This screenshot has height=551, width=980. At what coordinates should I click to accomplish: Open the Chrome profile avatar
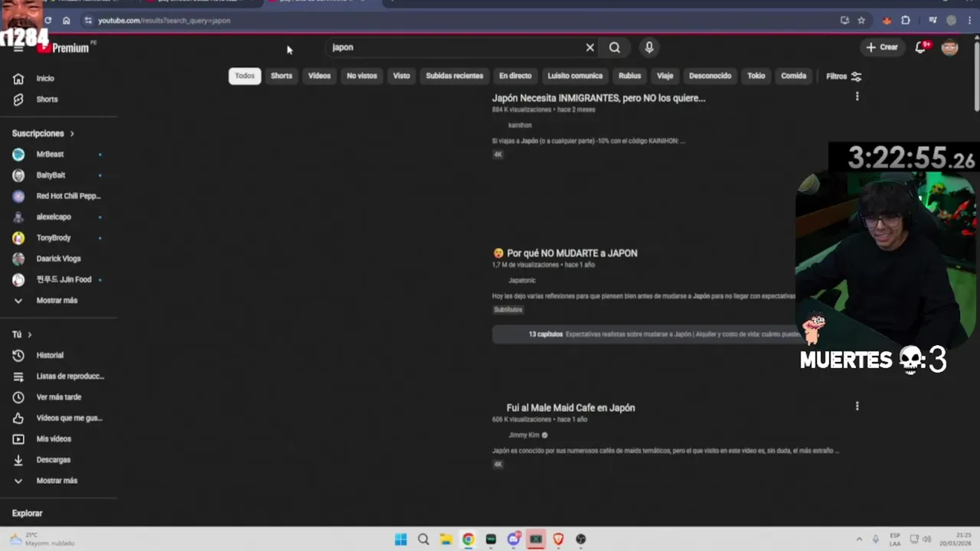pos(952,21)
